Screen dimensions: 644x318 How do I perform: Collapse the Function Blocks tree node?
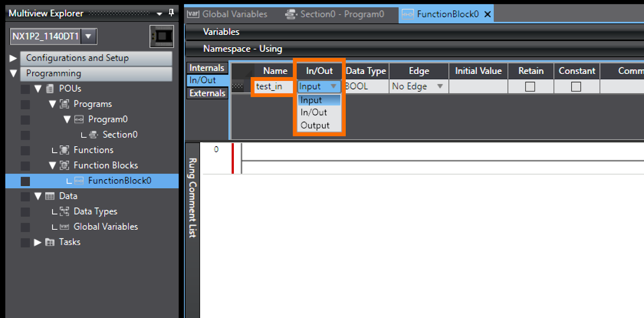click(52, 165)
